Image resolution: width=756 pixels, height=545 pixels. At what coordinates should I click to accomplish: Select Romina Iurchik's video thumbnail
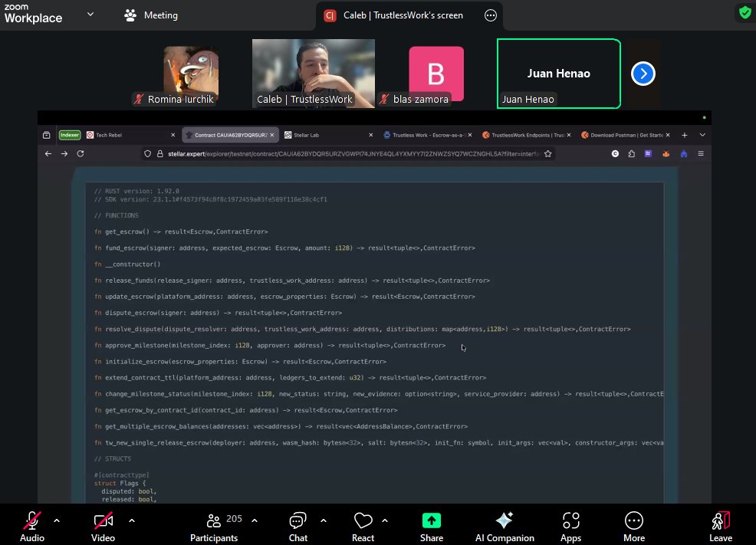(191, 74)
